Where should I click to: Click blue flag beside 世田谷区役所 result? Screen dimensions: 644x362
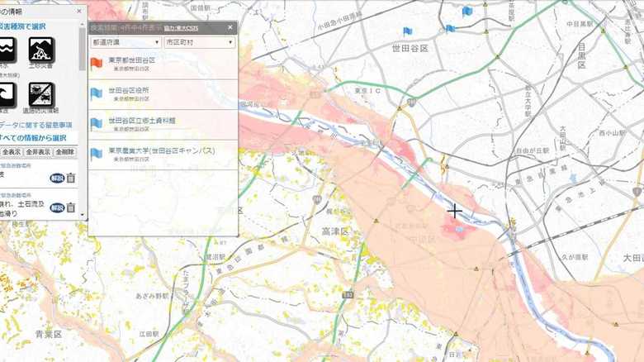coord(96,93)
